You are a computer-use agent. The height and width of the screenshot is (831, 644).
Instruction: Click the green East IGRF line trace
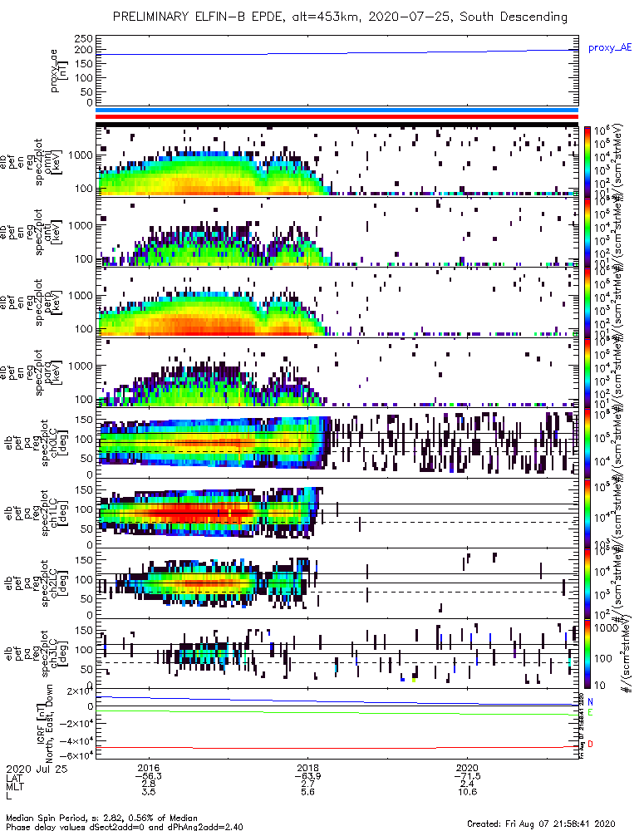(337, 713)
